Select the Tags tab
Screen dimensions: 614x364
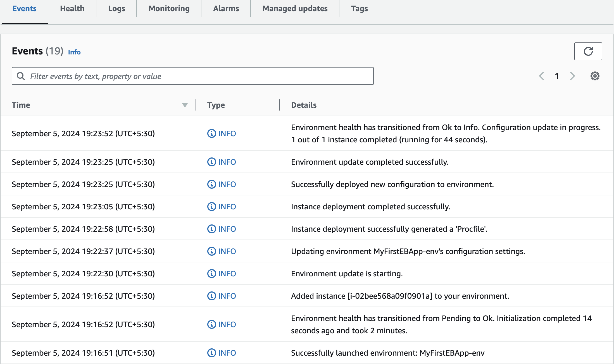tap(359, 9)
